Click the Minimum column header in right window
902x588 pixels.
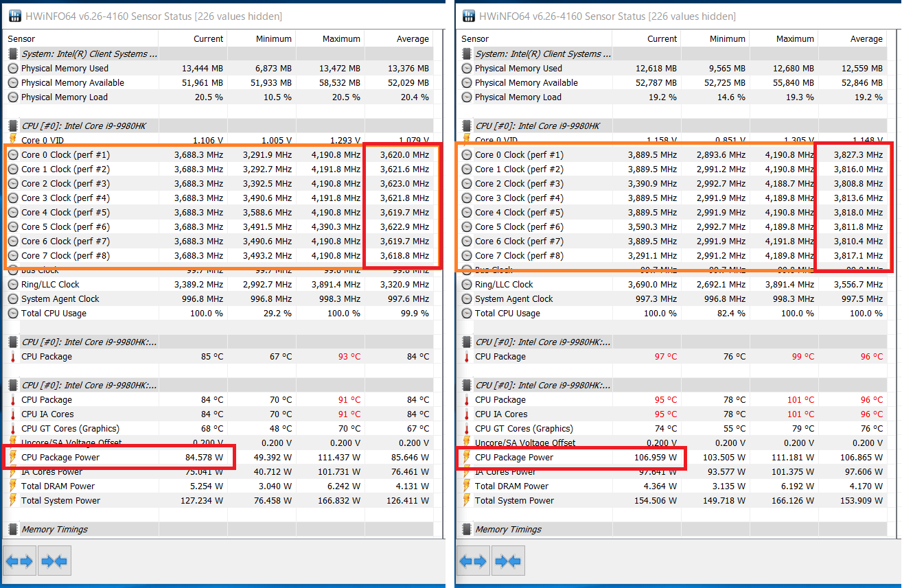[x=715, y=39]
